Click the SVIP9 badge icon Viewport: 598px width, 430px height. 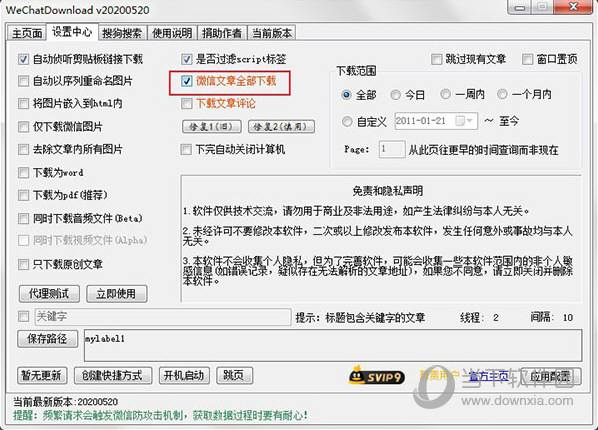(x=376, y=375)
